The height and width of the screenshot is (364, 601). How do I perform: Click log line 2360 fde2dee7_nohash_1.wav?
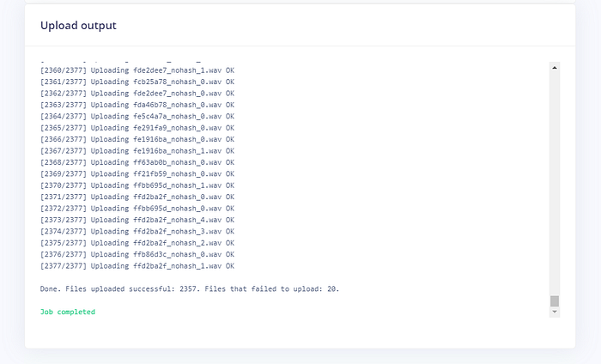(x=137, y=70)
